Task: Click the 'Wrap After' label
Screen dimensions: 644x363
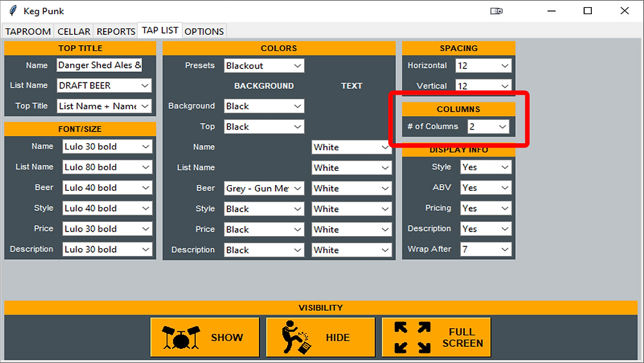Action: click(429, 249)
